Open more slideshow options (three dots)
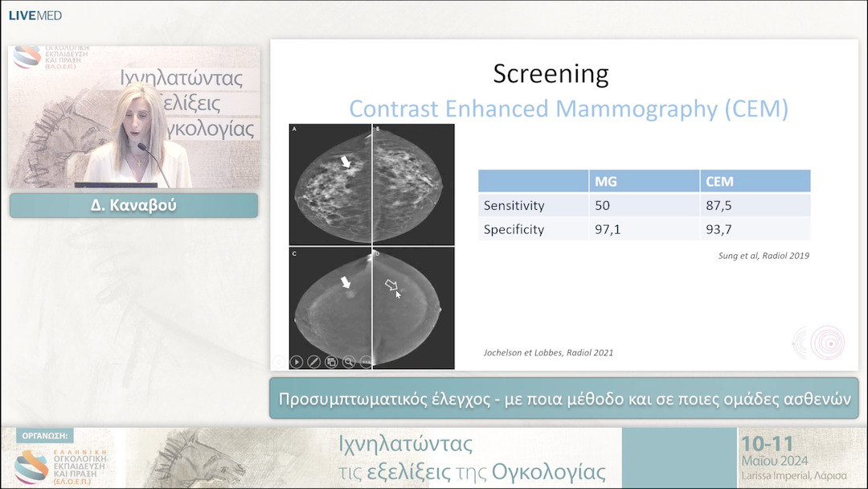Screen dimensions: 868x489 coord(366,362)
